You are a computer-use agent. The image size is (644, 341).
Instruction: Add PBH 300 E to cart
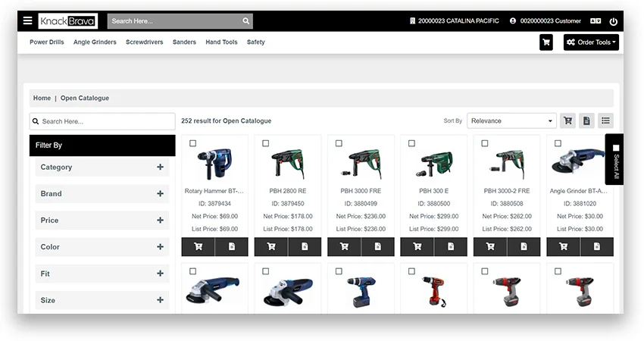(417, 246)
